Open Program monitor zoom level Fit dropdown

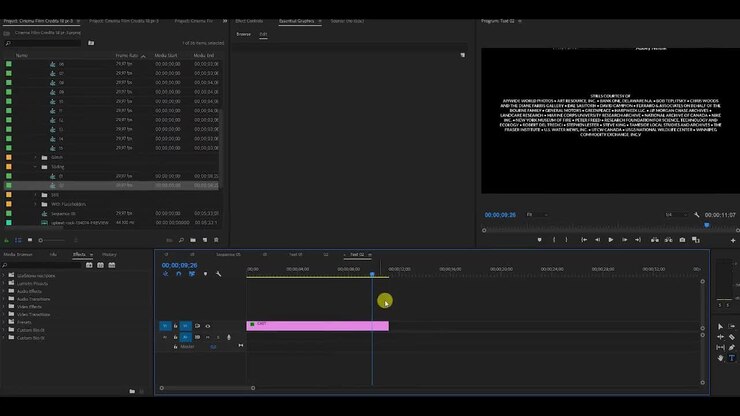[x=537, y=215]
